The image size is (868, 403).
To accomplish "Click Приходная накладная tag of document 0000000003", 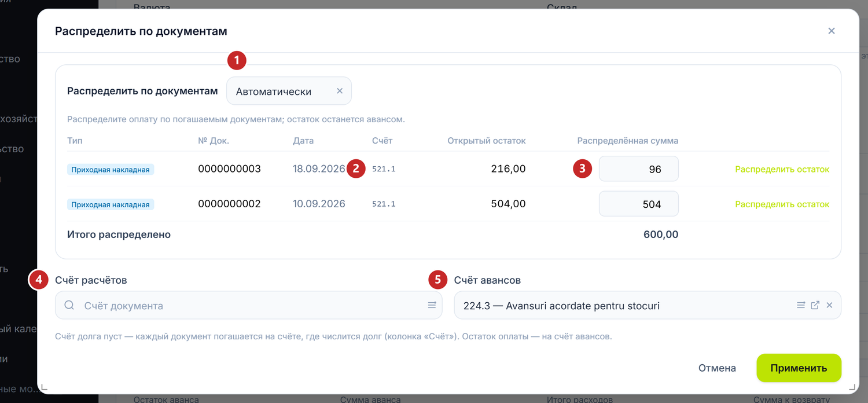I will click(x=111, y=170).
